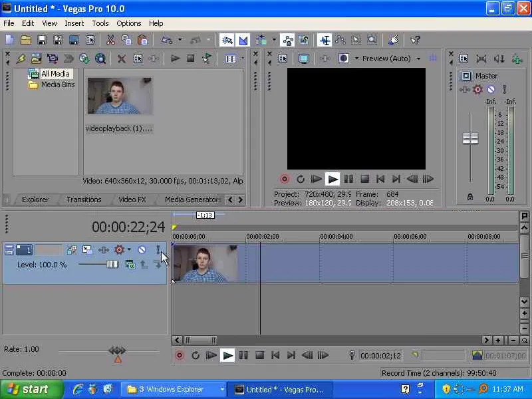
Task: Toggle Ignore Event Grouping button
Action: (x=304, y=40)
